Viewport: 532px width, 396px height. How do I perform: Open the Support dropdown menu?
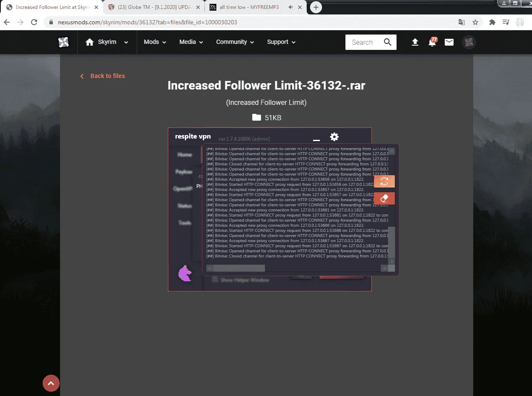pyautogui.click(x=281, y=42)
